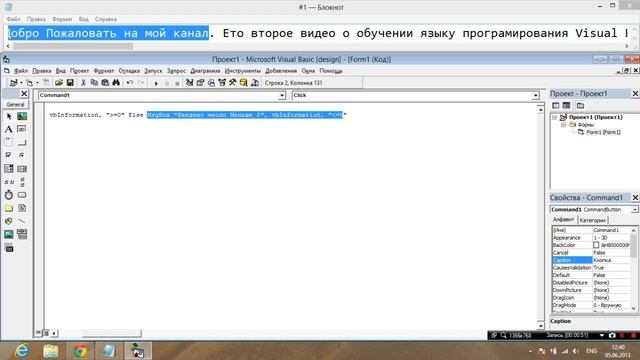Screen dimensions: 640x360
Task: Click the Open Project toolbar icon
Action: pos(59,83)
